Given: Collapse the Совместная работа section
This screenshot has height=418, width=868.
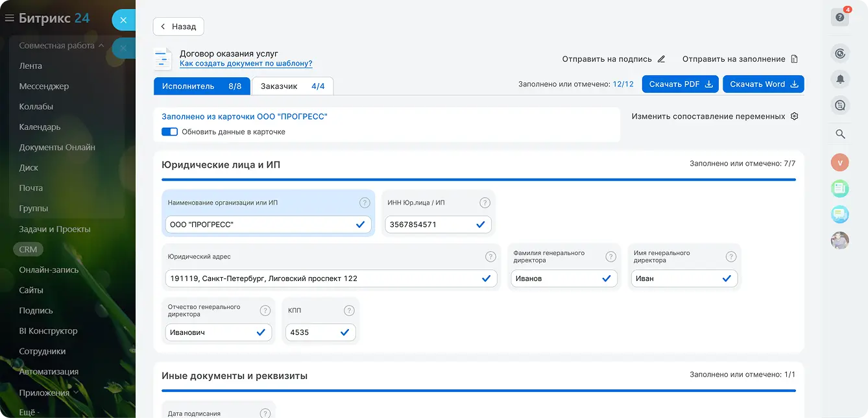Looking at the screenshot, I should point(101,45).
